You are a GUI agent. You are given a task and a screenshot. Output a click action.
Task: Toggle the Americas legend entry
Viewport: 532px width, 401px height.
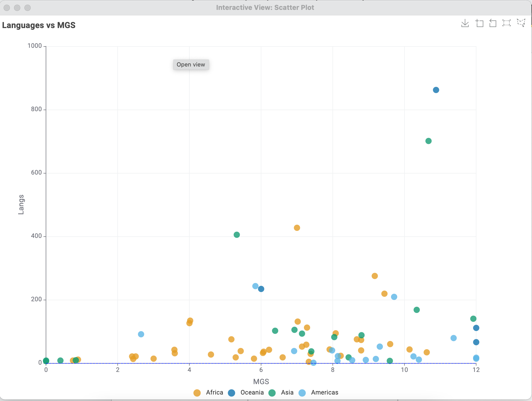click(318, 392)
